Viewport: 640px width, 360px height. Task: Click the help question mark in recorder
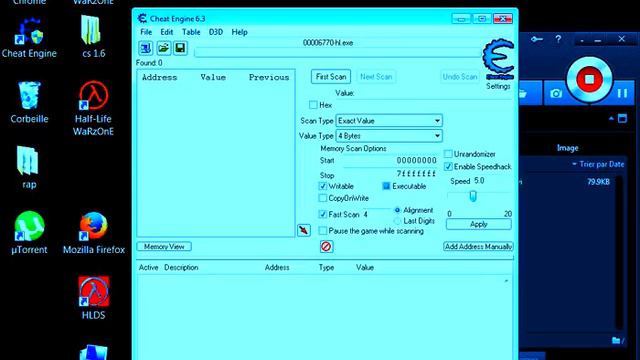coord(558,39)
